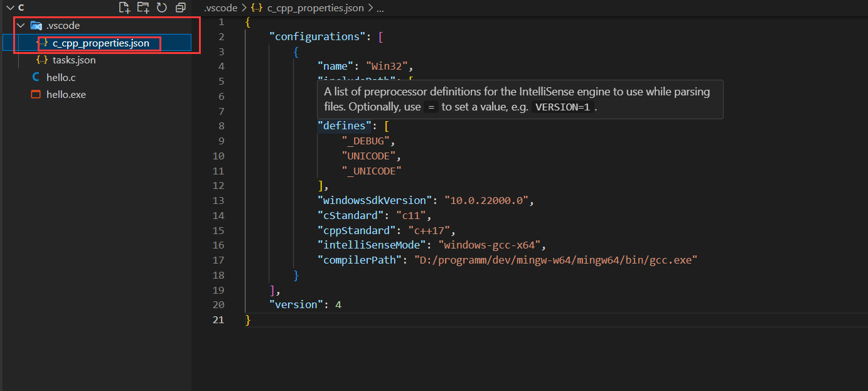Click the JSON braces icon beside tasks.json
Screen dimensions: 868x391
42,60
